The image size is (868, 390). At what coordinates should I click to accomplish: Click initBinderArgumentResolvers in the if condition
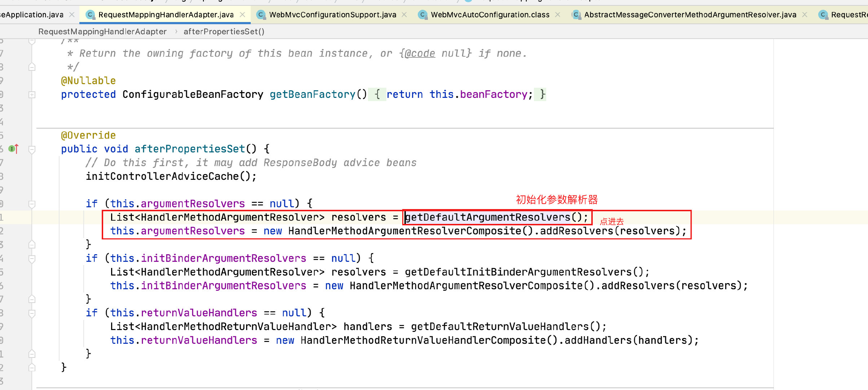tap(223, 258)
